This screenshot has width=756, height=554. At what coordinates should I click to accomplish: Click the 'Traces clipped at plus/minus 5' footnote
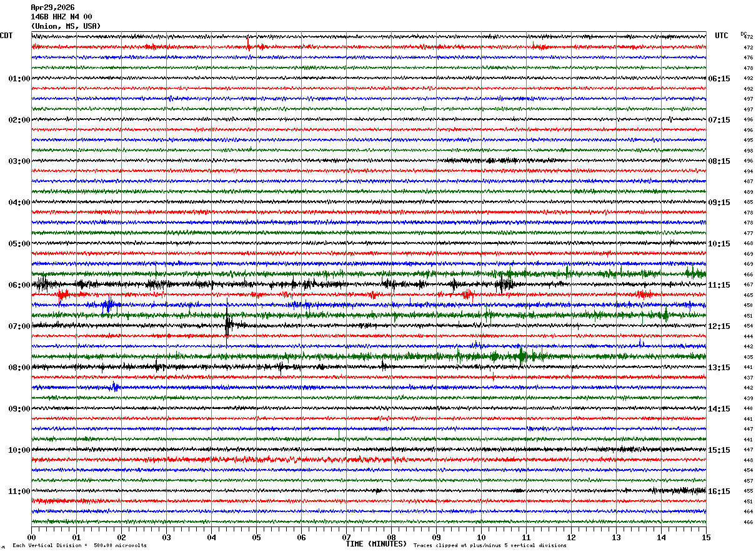(490, 546)
